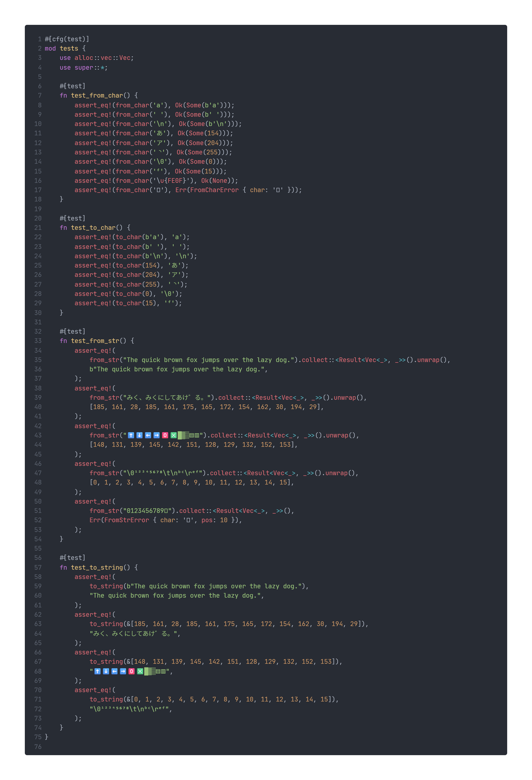Click line number 7 in the gutter
This screenshot has height=780, width=532.
[x=40, y=96]
